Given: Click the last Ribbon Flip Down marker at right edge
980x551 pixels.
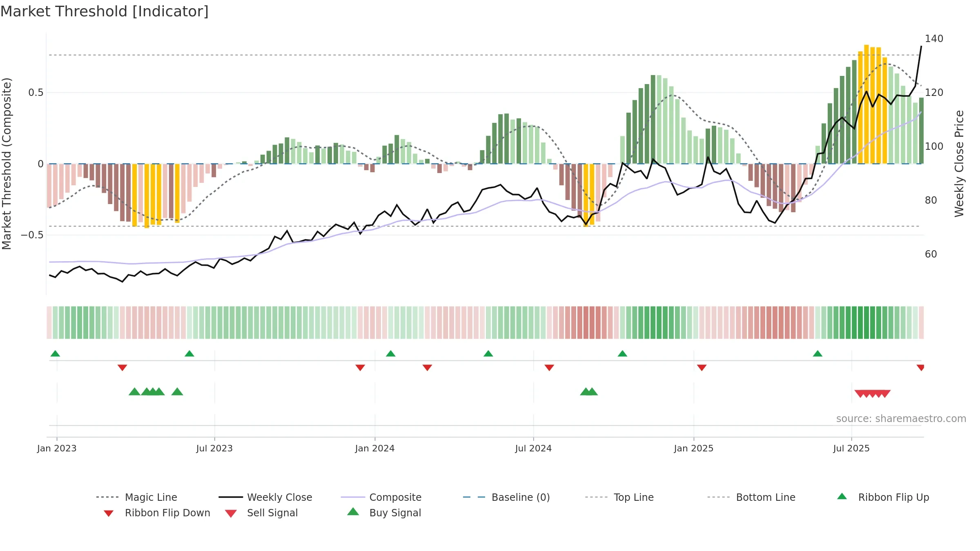Looking at the screenshot, I should (x=920, y=368).
